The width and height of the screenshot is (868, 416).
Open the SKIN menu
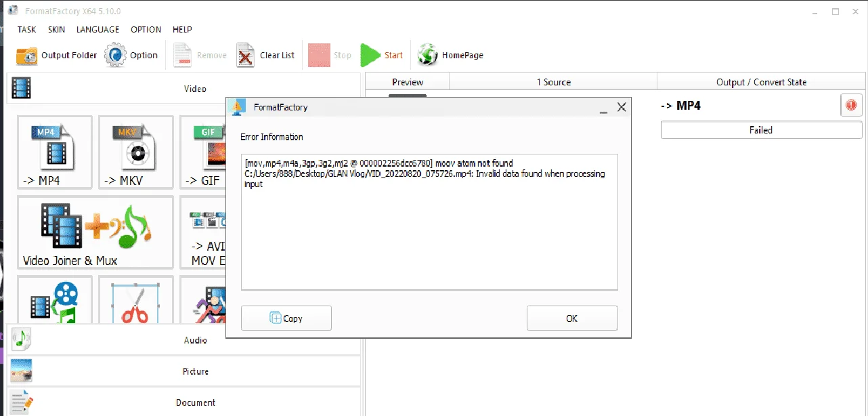(x=56, y=30)
